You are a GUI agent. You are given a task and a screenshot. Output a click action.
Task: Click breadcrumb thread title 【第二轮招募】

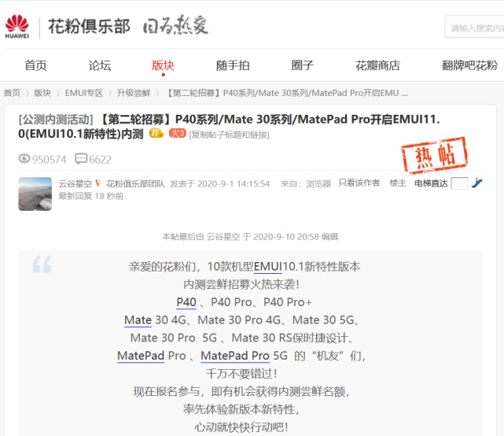(x=286, y=93)
